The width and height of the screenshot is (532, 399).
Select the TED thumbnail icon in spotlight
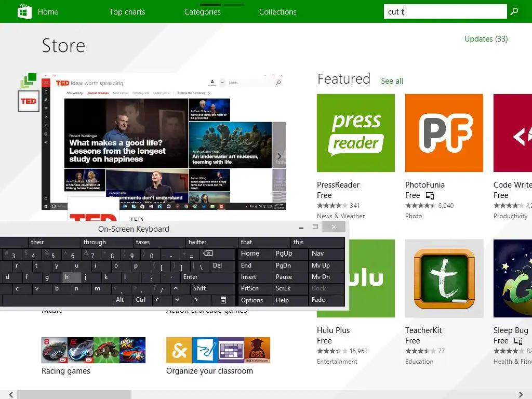pos(29,101)
